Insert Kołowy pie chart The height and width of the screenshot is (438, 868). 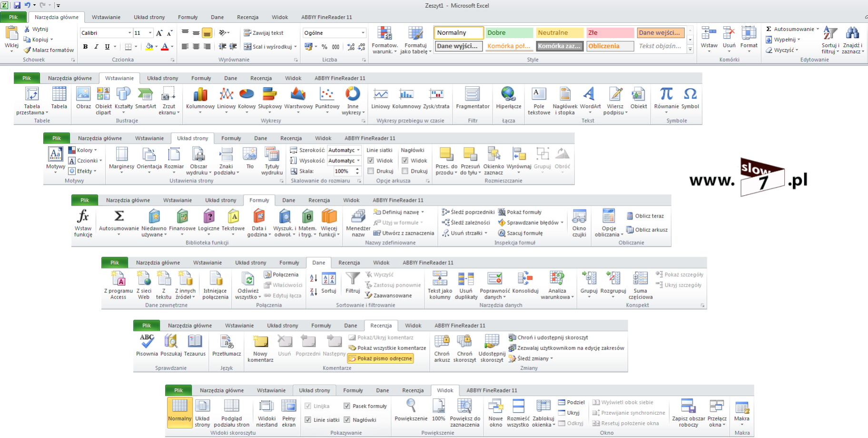pos(247,100)
